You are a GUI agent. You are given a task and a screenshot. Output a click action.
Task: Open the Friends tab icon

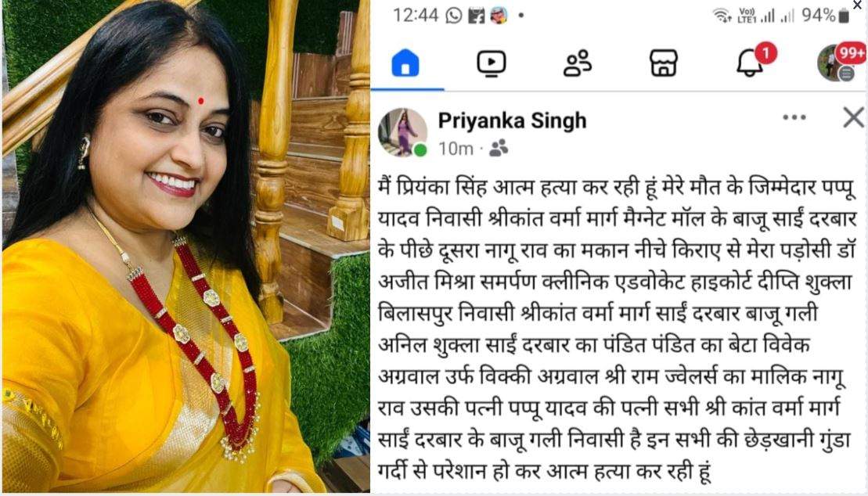(x=578, y=63)
